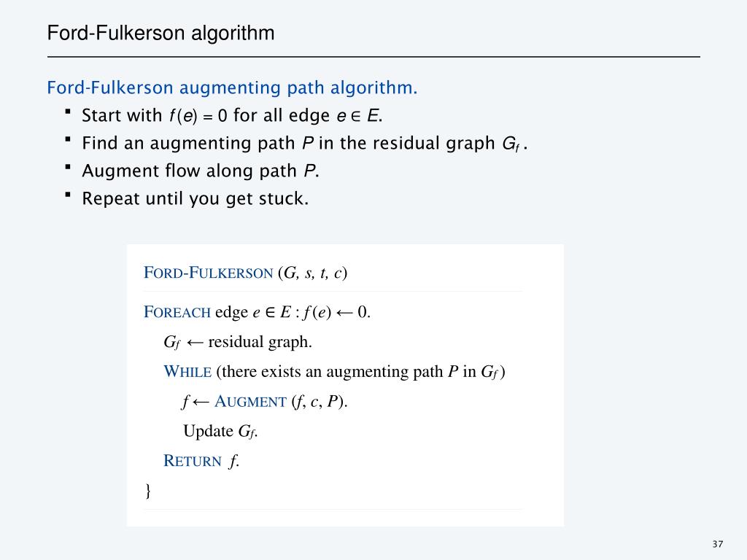The width and height of the screenshot is (747, 560).
Task: Click the Gf ← residual graph line
Action: coord(238,343)
